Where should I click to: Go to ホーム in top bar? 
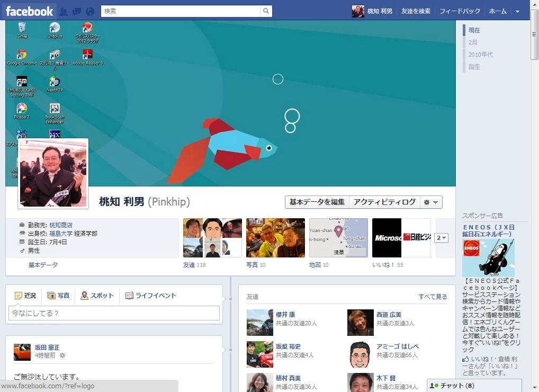(498, 11)
